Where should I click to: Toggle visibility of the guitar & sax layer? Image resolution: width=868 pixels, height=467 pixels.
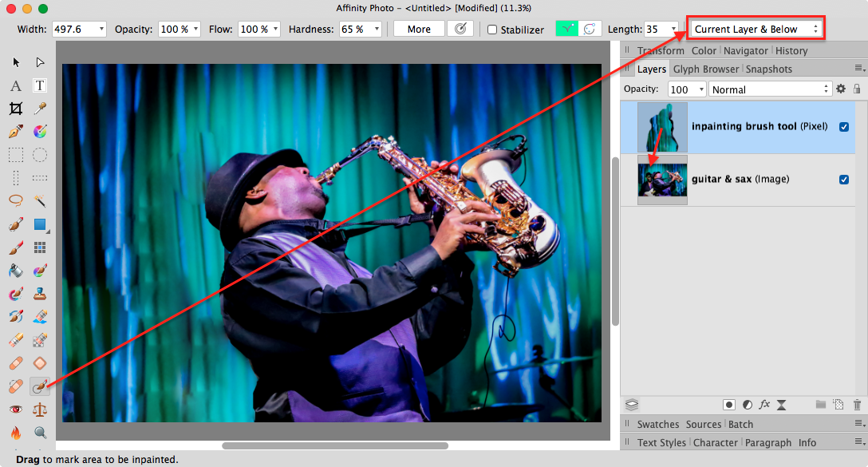[844, 180]
